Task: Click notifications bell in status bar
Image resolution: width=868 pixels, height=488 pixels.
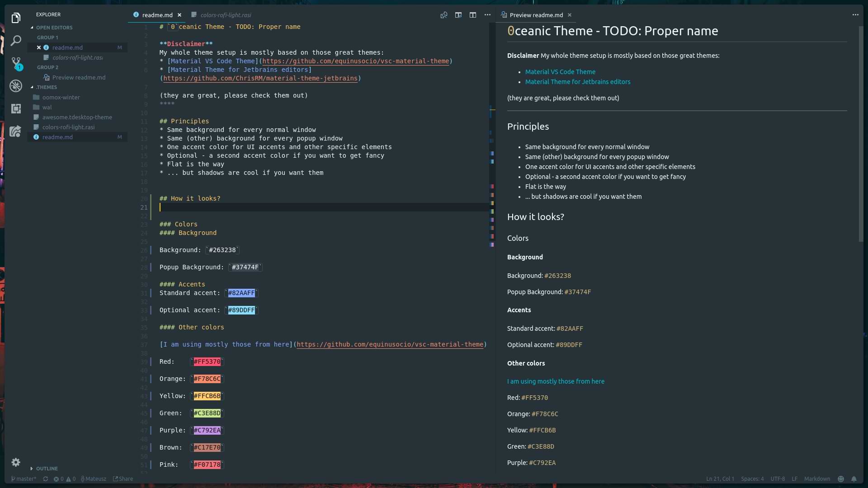Action: [854, 479]
